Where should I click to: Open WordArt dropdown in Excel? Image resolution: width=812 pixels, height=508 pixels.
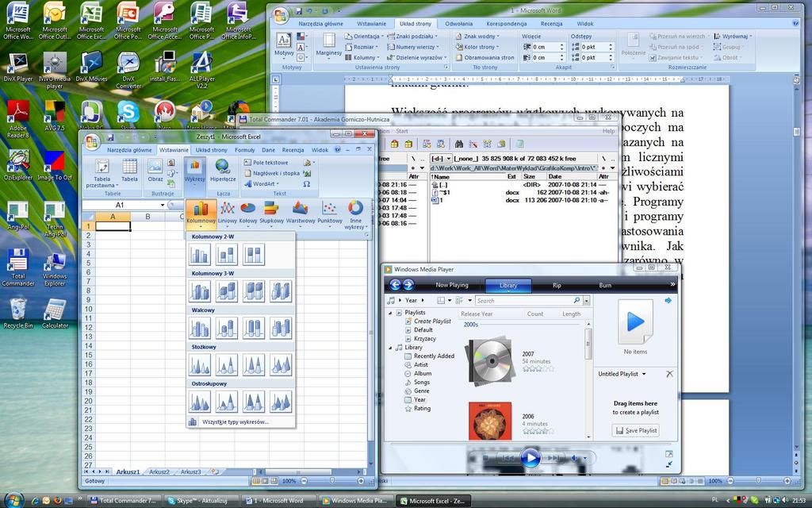click(x=262, y=183)
